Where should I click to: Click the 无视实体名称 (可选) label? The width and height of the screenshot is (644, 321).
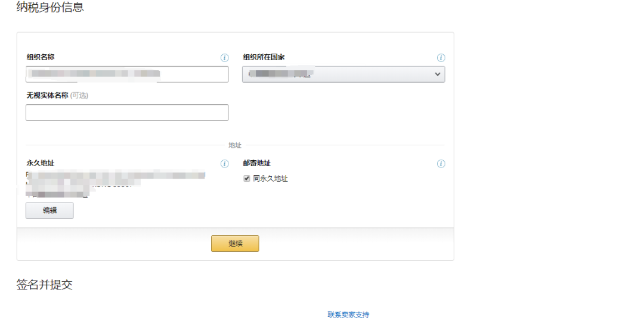coord(57,95)
